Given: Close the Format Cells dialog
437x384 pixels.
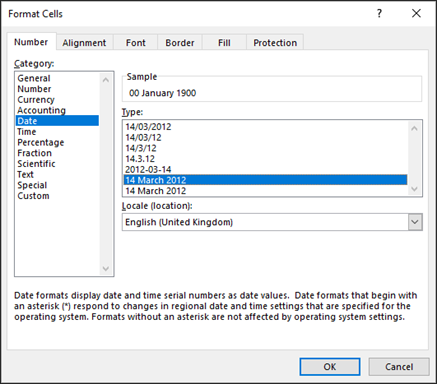Looking at the screenshot, I should (416, 13).
